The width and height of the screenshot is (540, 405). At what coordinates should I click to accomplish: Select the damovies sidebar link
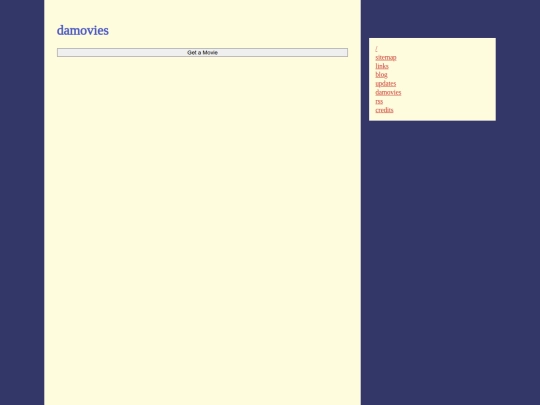coord(388,92)
